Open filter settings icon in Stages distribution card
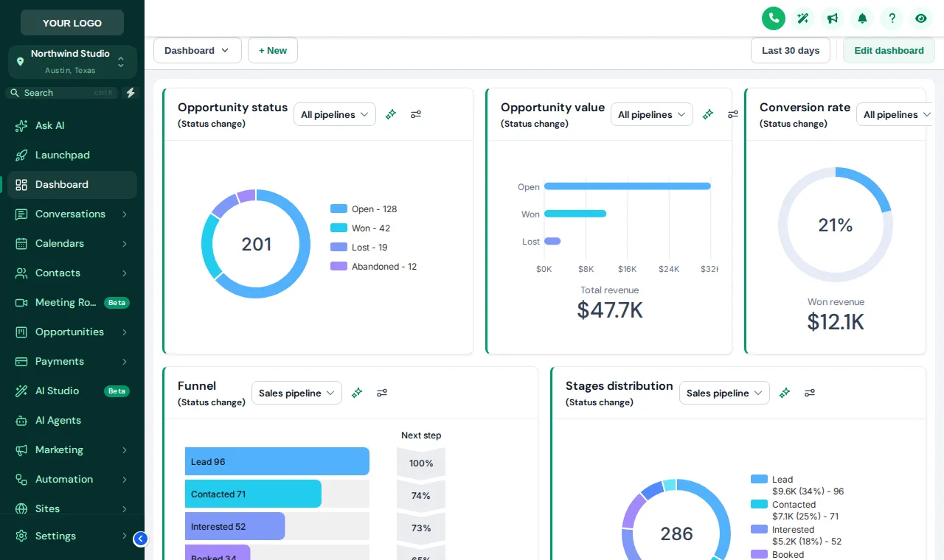 pos(810,393)
